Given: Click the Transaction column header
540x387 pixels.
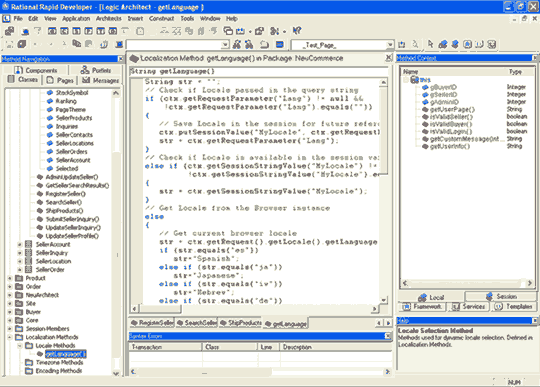Looking at the screenshot, I should tap(166, 347).
